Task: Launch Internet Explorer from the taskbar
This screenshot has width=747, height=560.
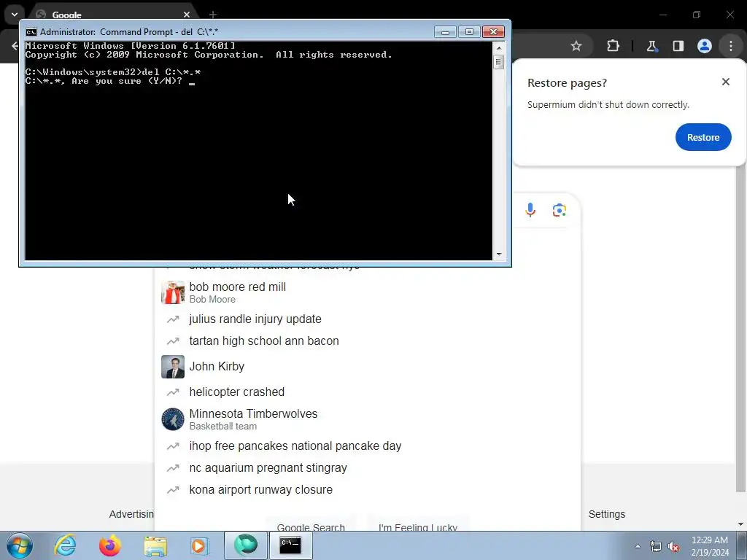Action: coord(65,545)
